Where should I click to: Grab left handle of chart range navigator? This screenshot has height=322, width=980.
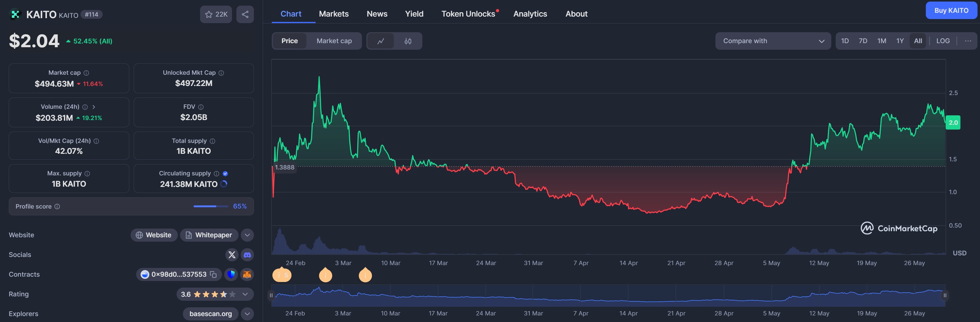pyautogui.click(x=271, y=295)
